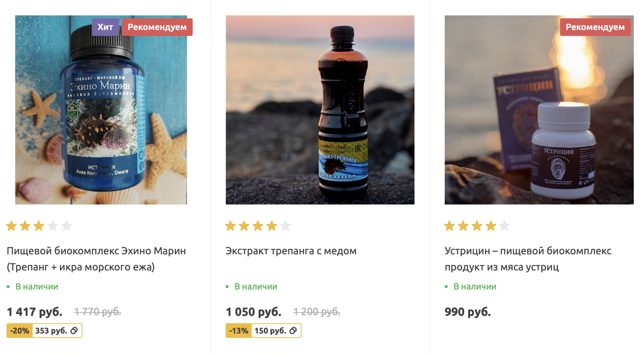Screen dimensions: 644x354
Task: Open the Экстракт трепанга bottle photo
Action: point(320,110)
